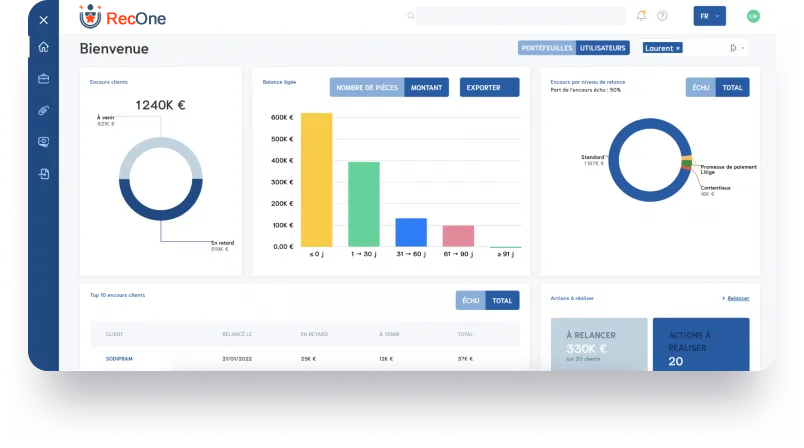Focus the top search field
The width and height of the screenshot is (804, 448).
point(520,16)
